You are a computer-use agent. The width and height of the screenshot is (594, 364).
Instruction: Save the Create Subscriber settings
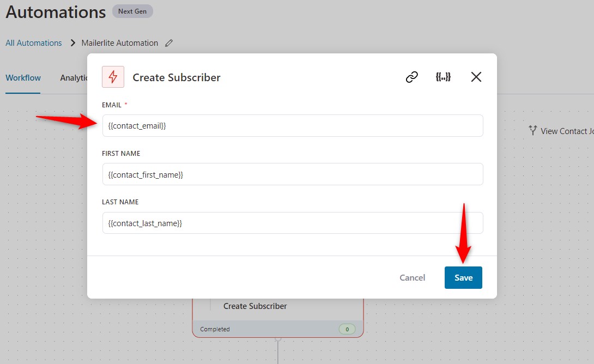(x=463, y=278)
